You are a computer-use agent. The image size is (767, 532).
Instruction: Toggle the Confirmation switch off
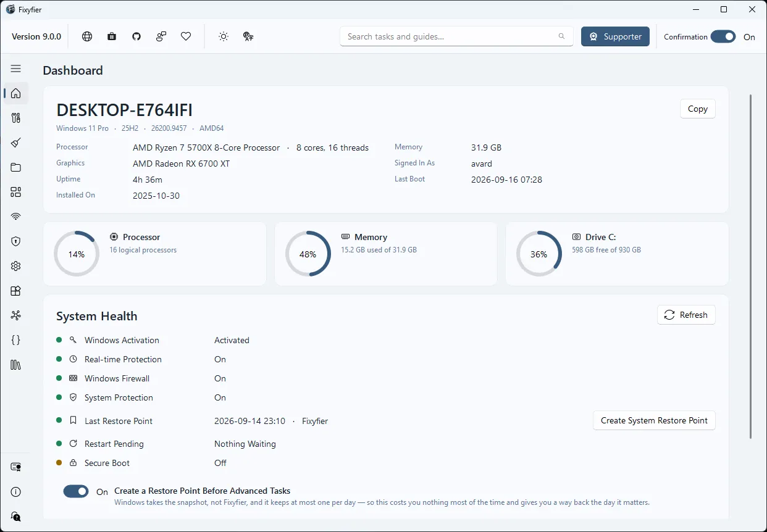723,36
